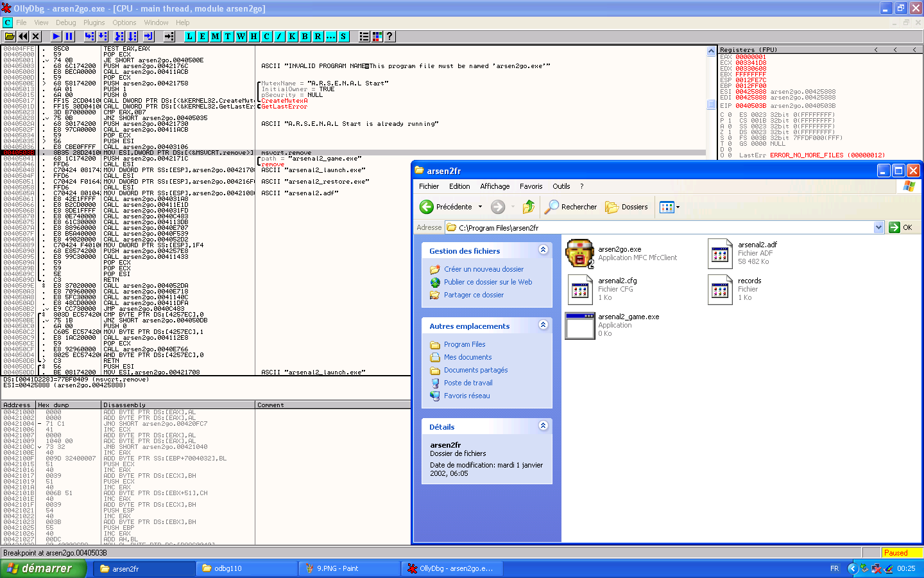Click the Help question mark toolbar icon
924x578 pixels.
(389, 37)
